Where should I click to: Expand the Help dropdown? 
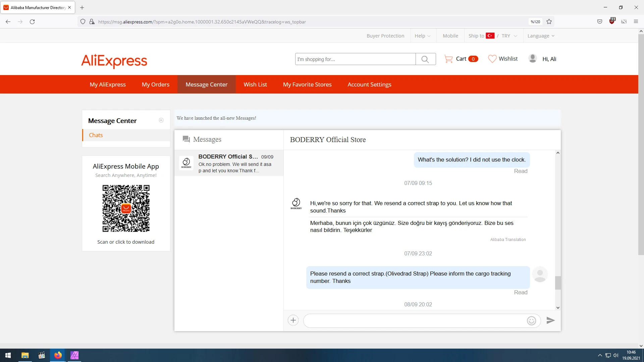422,36
